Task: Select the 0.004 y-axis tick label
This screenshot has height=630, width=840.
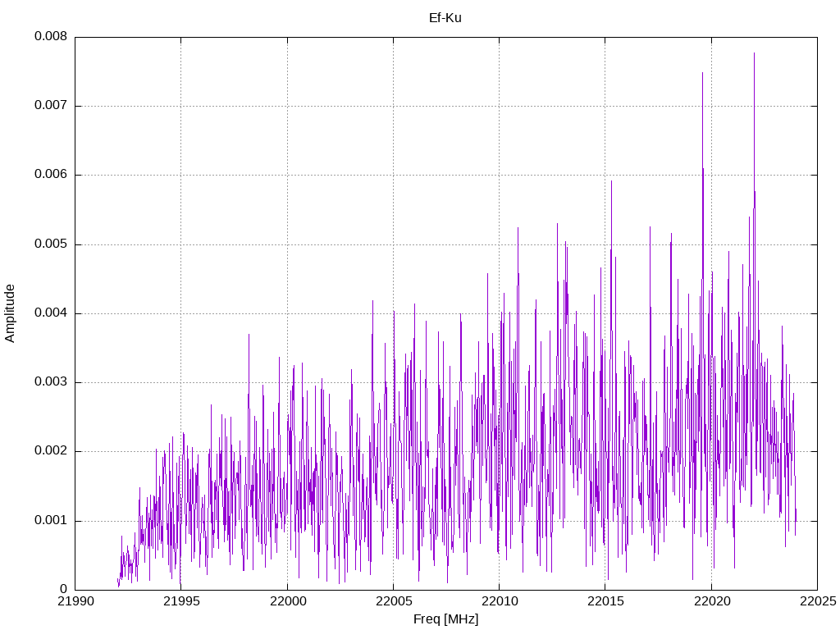Action: click(x=51, y=313)
